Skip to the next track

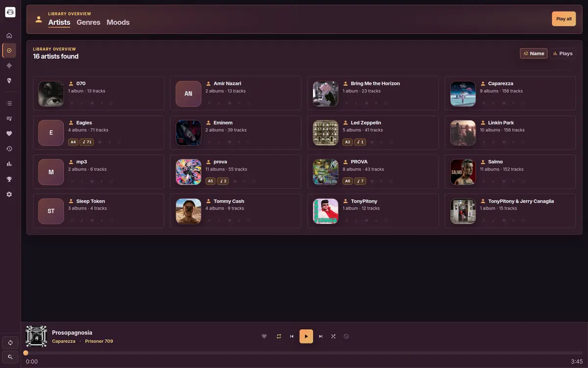(x=321, y=336)
